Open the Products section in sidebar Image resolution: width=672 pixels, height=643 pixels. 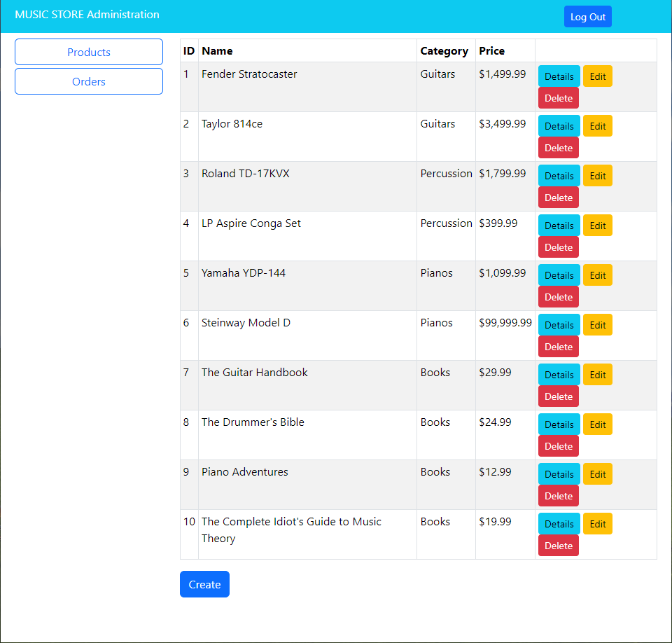click(x=89, y=52)
